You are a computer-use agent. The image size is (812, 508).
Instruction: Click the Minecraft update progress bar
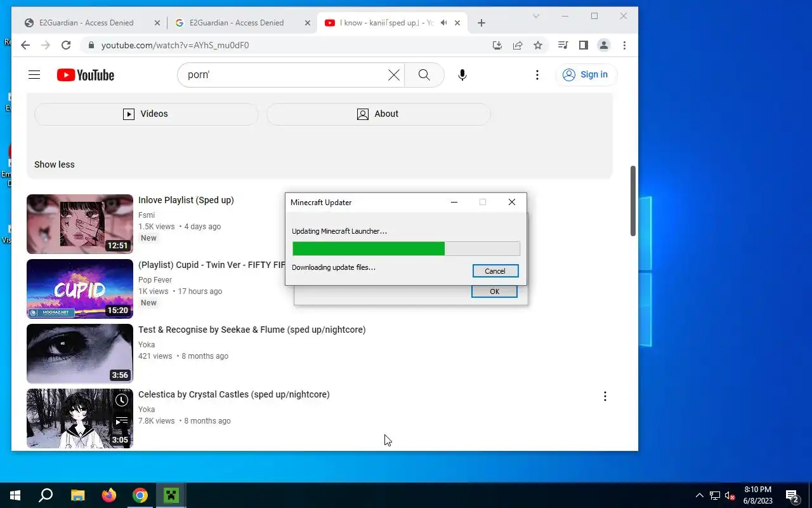tap(406, 248)
